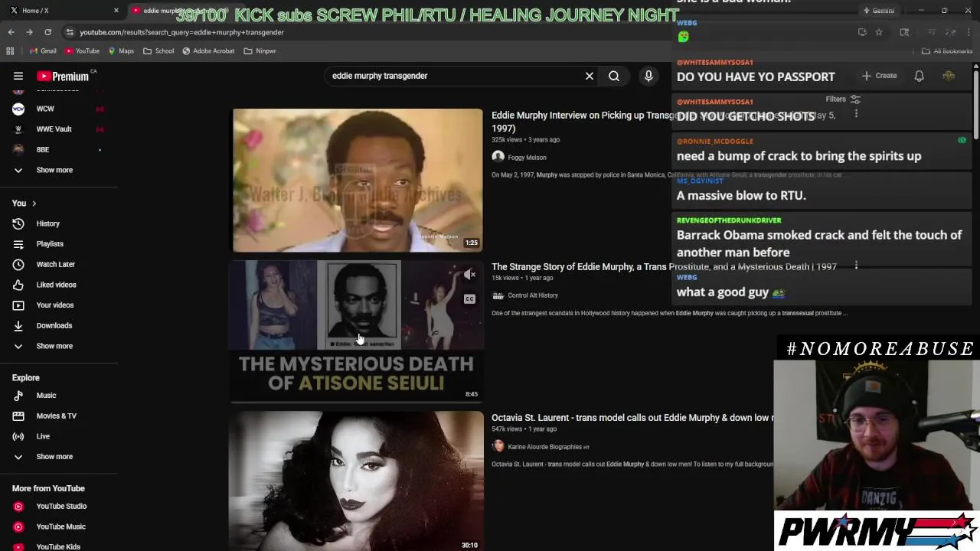980x551 pixels.
Task: Close the Home / X tab
Action: point(116,11)
